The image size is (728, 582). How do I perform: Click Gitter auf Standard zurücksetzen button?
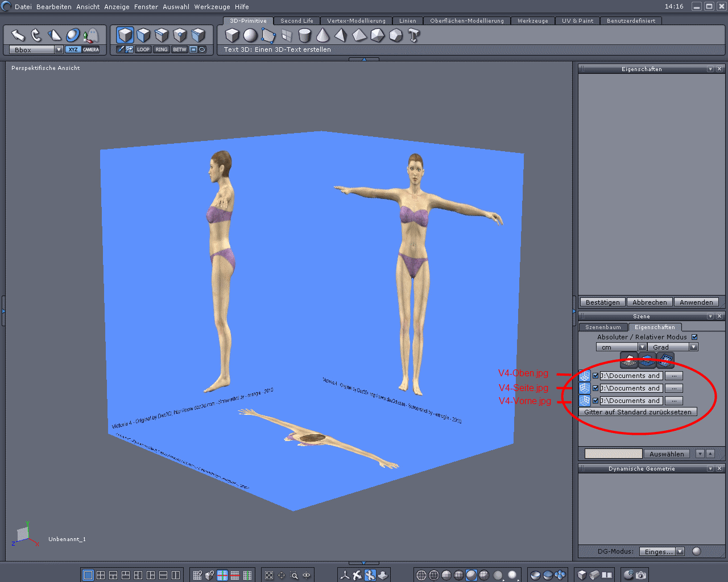click(638, 412)
